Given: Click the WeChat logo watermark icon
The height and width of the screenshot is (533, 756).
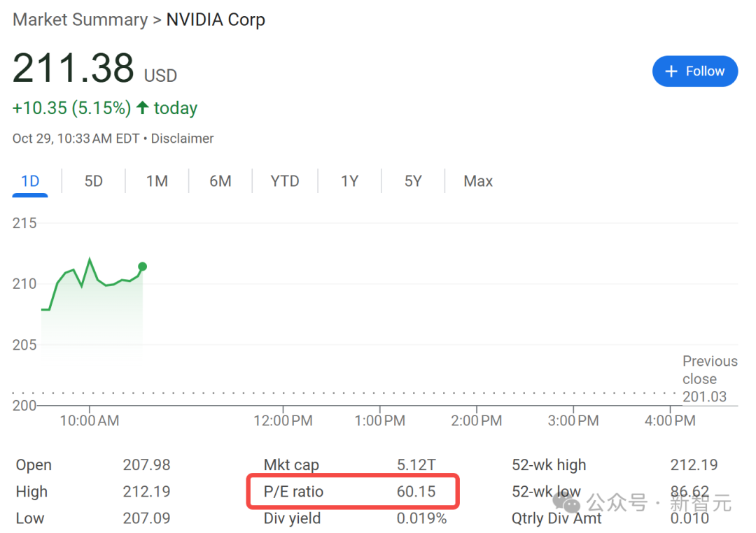Looking at the screenshot, I should [566, 501].
